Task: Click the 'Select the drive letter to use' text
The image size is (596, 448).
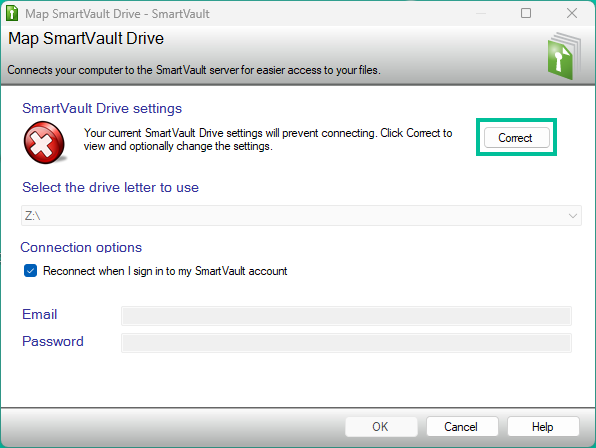Action: [110, 187]
